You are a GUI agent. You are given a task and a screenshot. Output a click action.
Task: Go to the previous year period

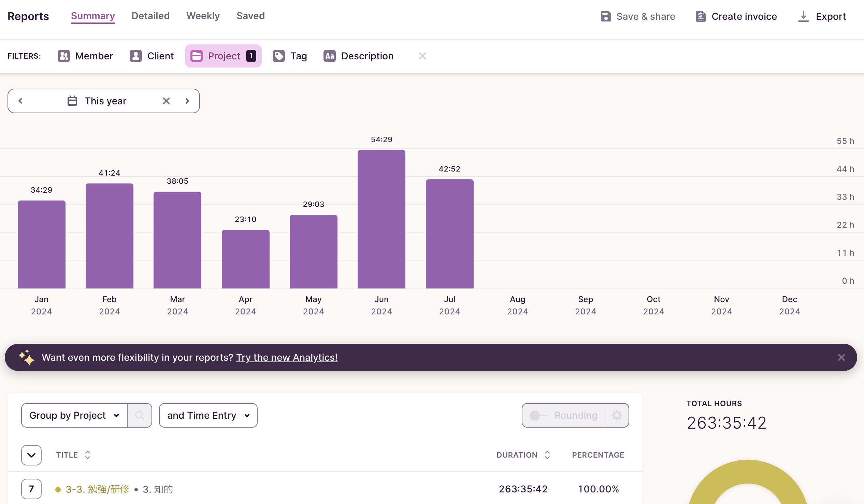pyautogui.click(x=20, y=101)
